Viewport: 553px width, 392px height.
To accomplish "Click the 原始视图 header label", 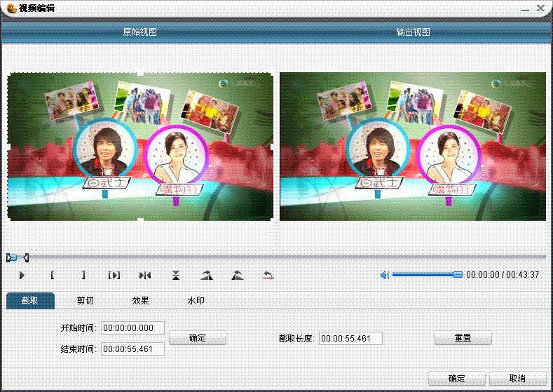I will (139, 32).
